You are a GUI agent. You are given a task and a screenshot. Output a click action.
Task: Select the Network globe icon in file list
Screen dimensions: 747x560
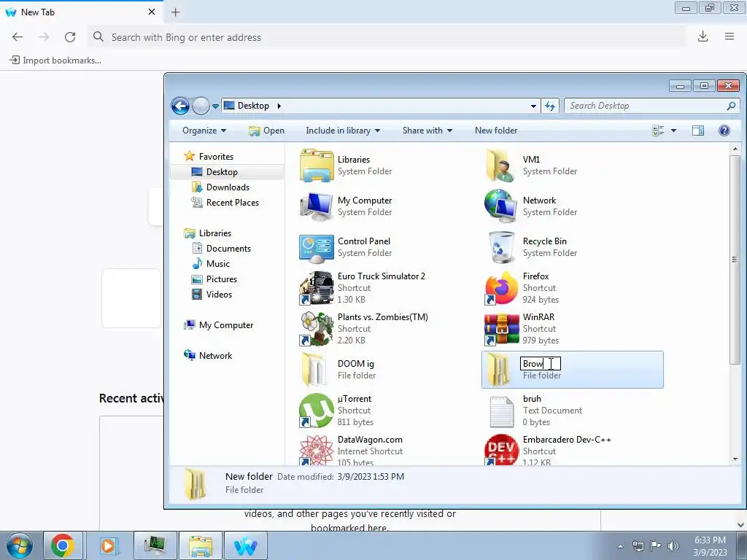pyautogui.click(x=500, y=206)
